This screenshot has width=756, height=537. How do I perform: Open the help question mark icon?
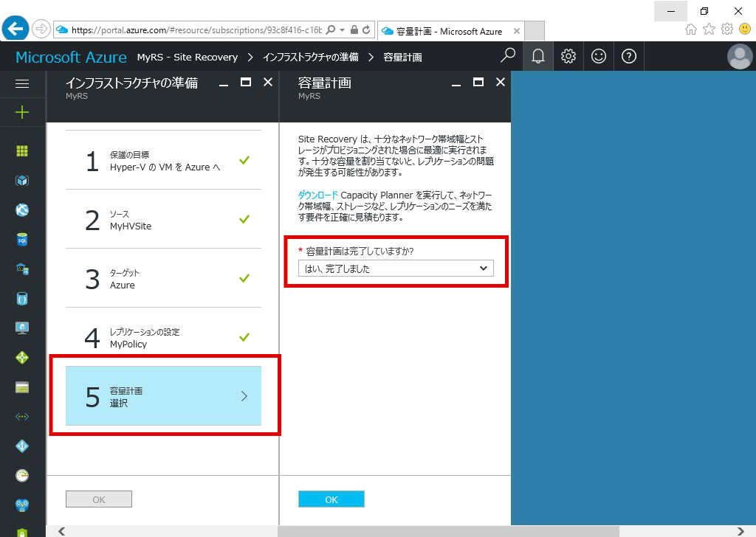coord(629,56)
